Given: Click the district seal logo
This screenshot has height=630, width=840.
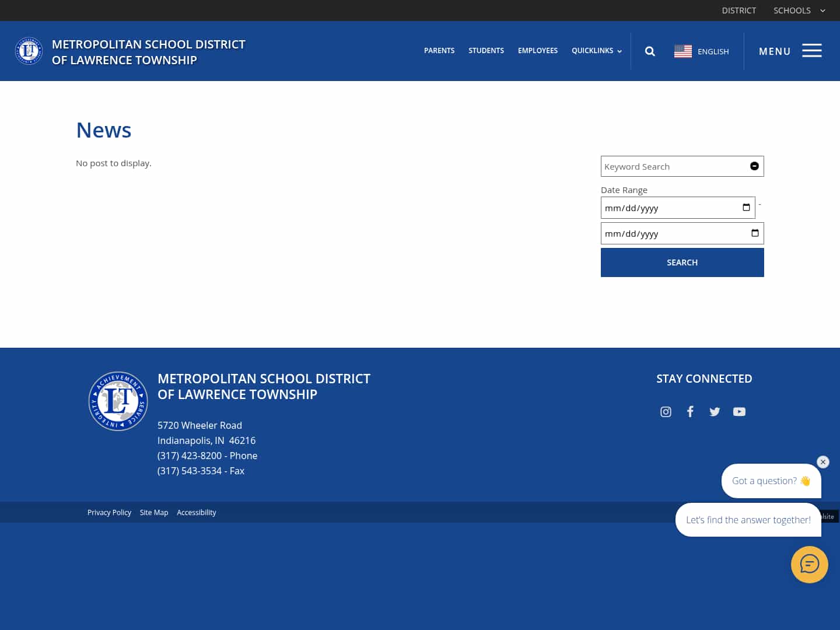Looking at the screenshot, I should [x=29, y=51].
